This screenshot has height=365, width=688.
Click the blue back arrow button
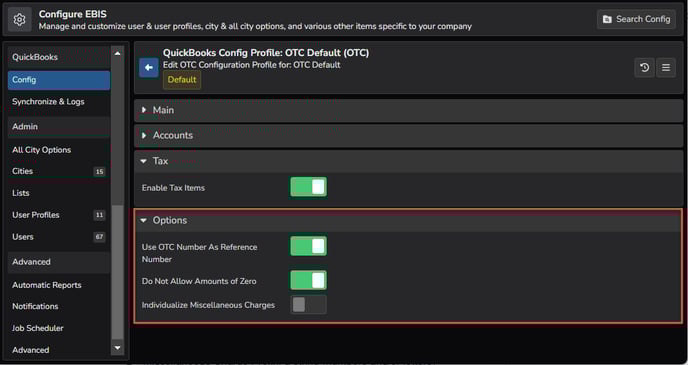[149, 68]
